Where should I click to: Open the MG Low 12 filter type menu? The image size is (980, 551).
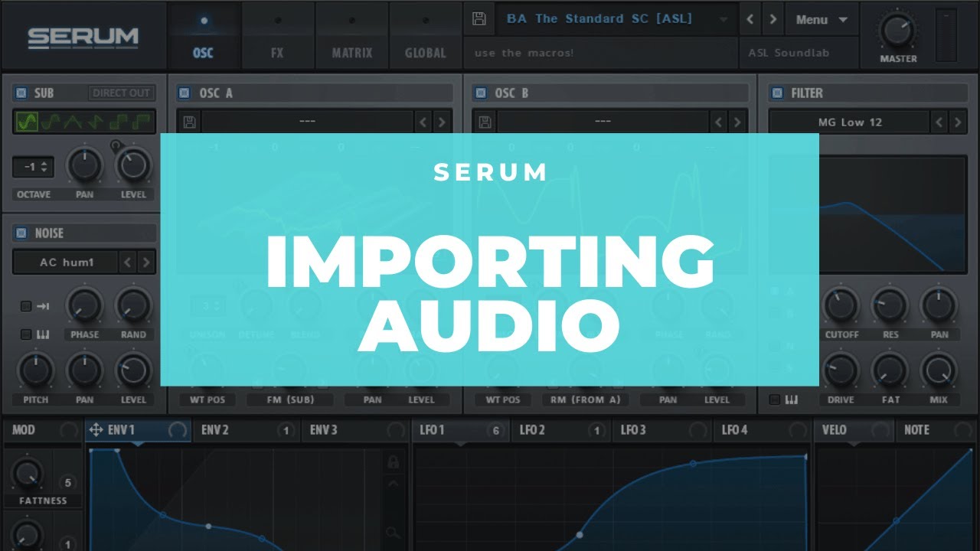(x=849, y=122)
